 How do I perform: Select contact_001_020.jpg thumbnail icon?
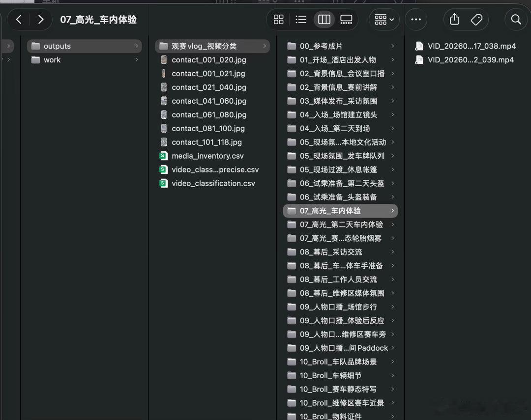coord(164,60)
